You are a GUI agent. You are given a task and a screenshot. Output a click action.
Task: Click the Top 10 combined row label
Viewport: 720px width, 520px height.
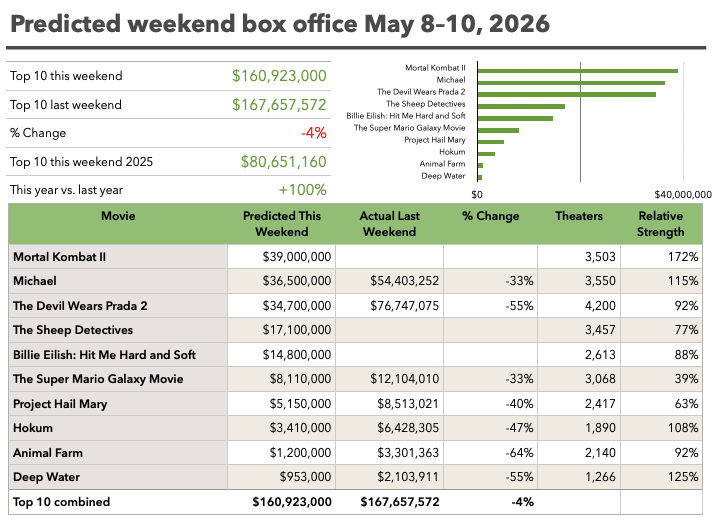[x=62, y=502]
